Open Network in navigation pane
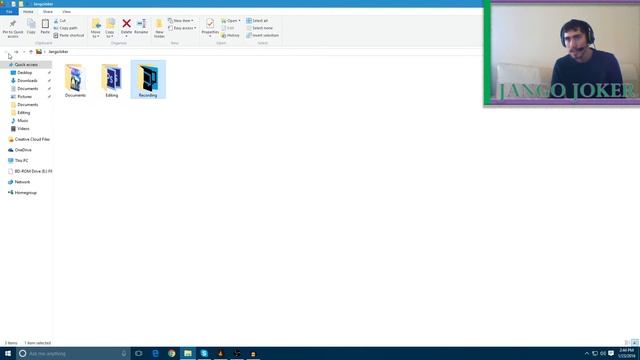The width and height of the screenshot is (640, 360). click(x=22, y=182)
